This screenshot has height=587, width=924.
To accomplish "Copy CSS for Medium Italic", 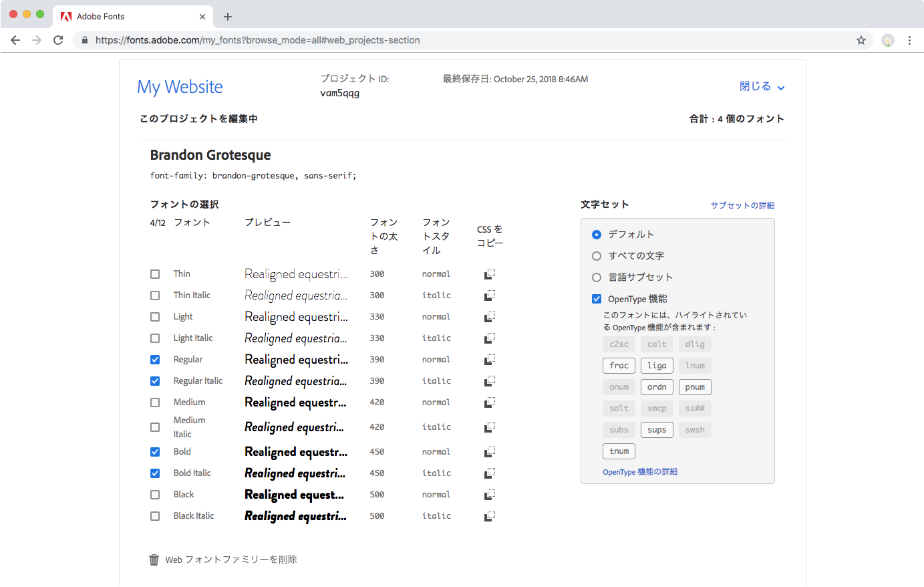I will (490, 427).
